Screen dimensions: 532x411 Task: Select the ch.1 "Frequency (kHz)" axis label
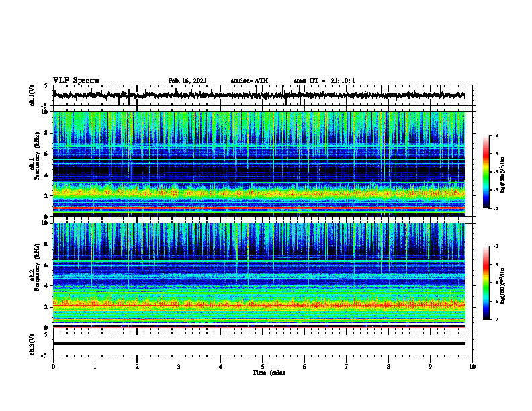[37, 156]
